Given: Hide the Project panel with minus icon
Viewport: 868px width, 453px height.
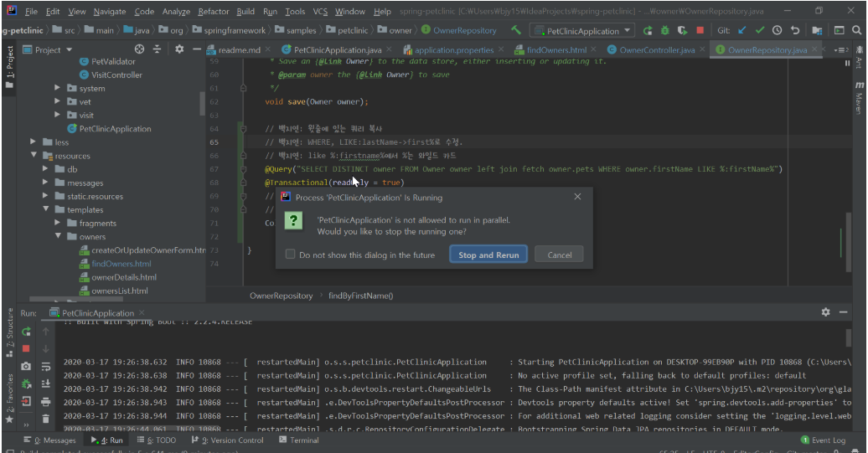Looking at the screenshot, I should [197, 49].
